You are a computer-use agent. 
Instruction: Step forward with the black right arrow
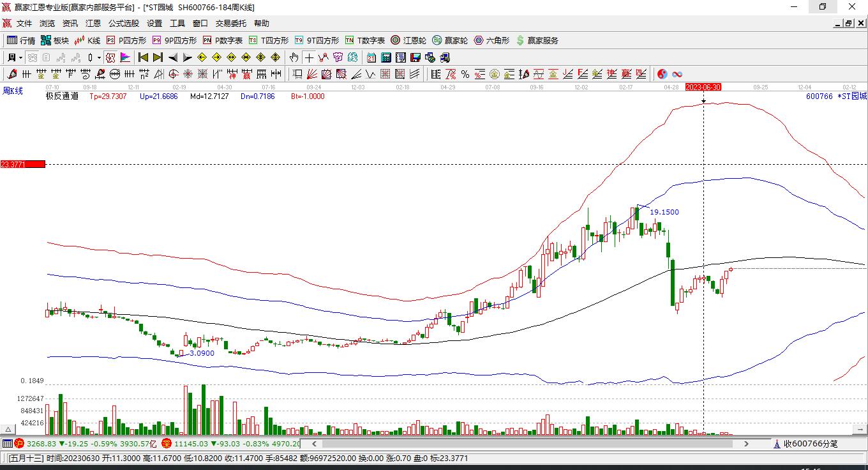(x=188, y=57)
